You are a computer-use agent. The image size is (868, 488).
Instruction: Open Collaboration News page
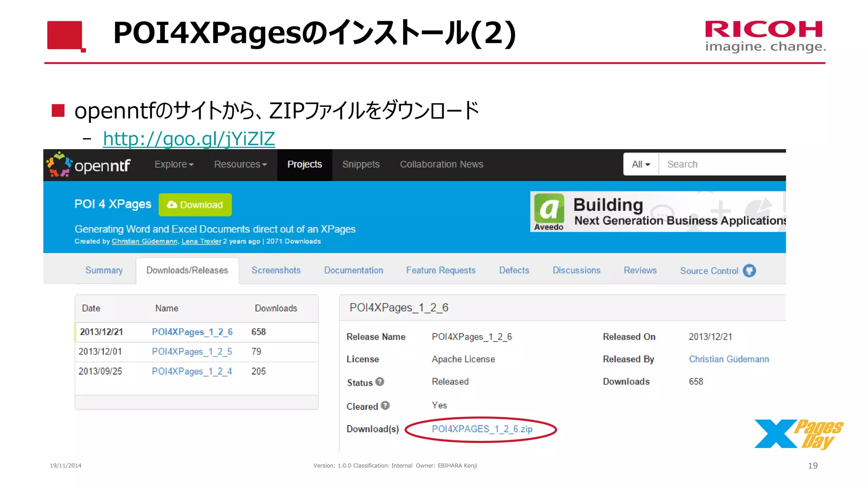point(442,164)
